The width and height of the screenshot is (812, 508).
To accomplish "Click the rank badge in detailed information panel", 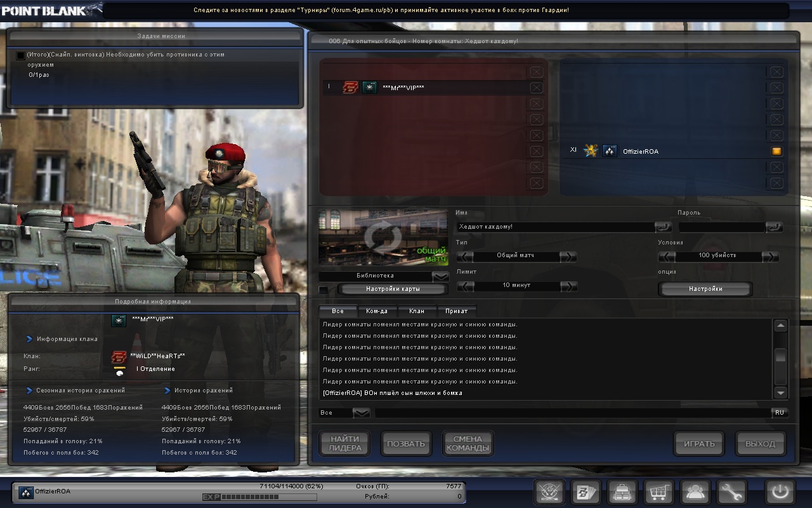I will [x=119, y=321].
